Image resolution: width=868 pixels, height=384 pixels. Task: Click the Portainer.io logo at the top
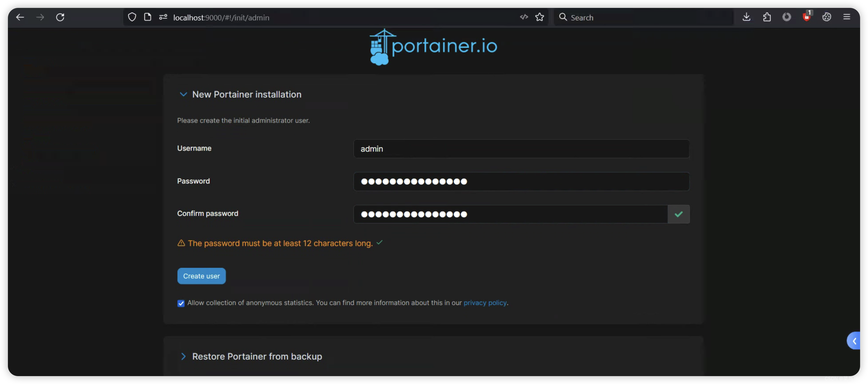(432, 47)
